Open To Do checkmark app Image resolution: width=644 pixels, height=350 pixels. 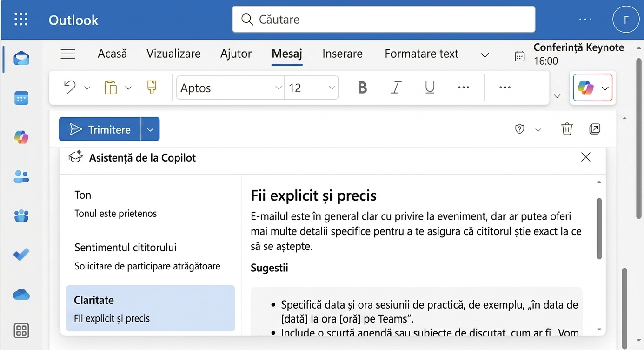click(21, 255)
